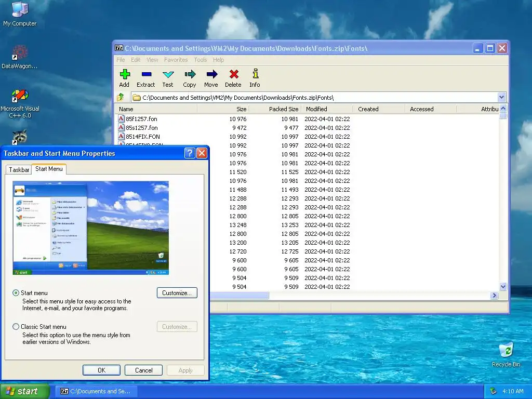Click the packed size value 13 253
This screenshot has height=399, width=532.
(290, 224)
